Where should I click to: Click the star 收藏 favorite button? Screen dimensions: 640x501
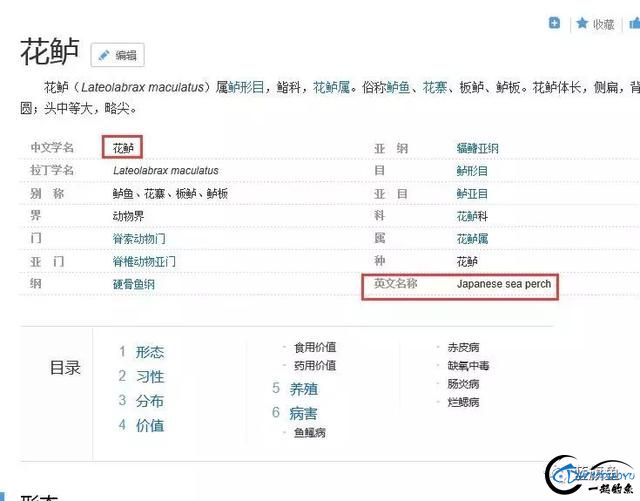[596, 24]
